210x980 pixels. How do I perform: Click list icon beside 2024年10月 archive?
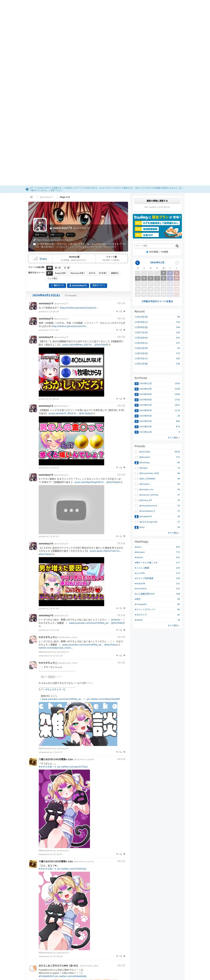136,389
